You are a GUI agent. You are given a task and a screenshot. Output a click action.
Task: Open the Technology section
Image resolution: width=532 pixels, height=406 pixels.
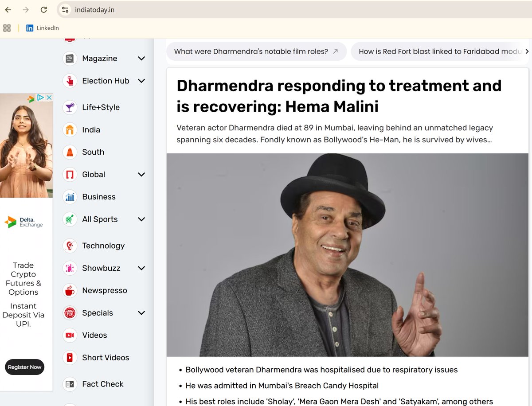point(103,246)
